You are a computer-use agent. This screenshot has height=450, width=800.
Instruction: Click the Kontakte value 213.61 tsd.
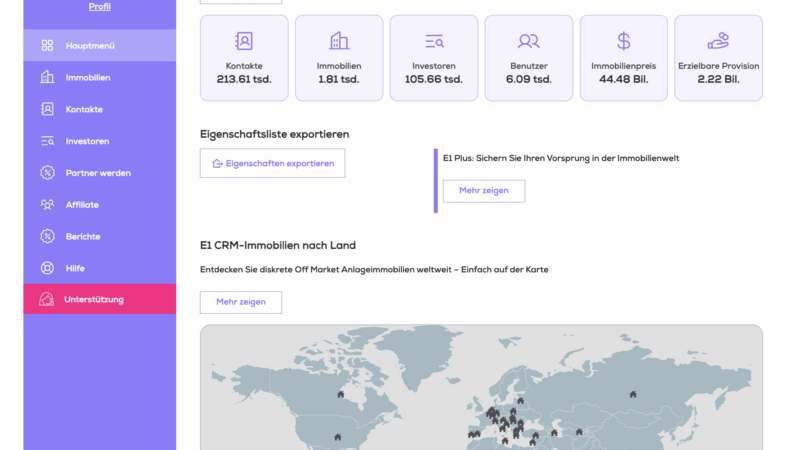(244, 80)
